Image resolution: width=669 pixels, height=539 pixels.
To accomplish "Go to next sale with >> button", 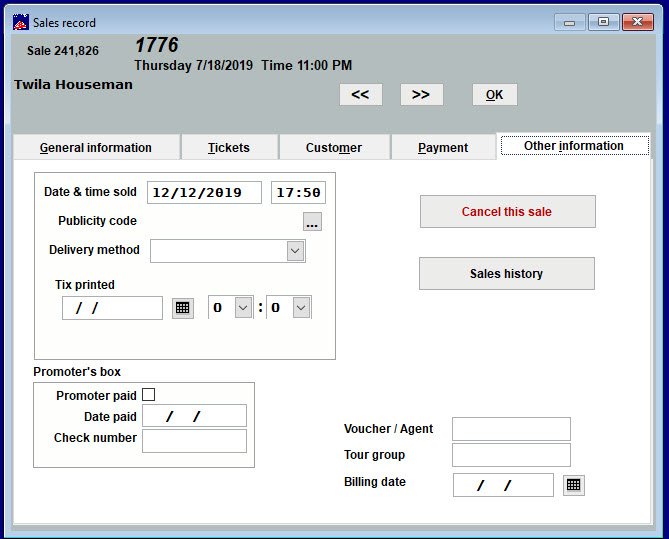I will click(421, 94).
